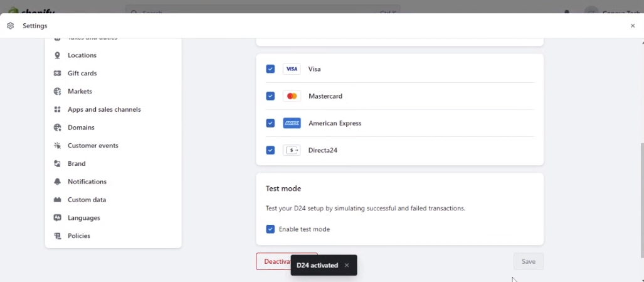Image resolution: width=644 pixels, height=282 pixels.
Task: Click the Locations pin icon in sidebar
Action: (58, 55)
